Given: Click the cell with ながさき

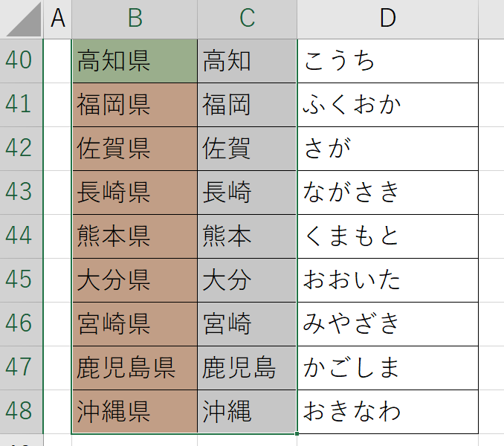Looking at the screenshot, I should pos(387,193).
